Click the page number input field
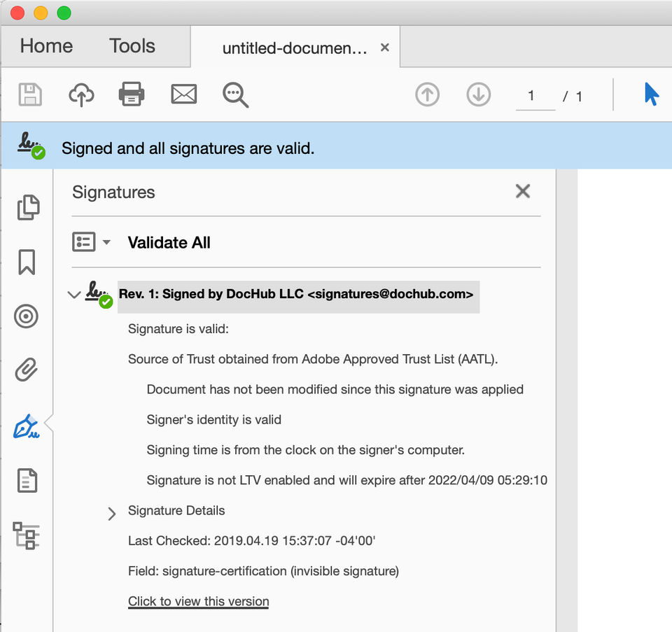Screen dimensions: 672x632 tap(534, 96)
